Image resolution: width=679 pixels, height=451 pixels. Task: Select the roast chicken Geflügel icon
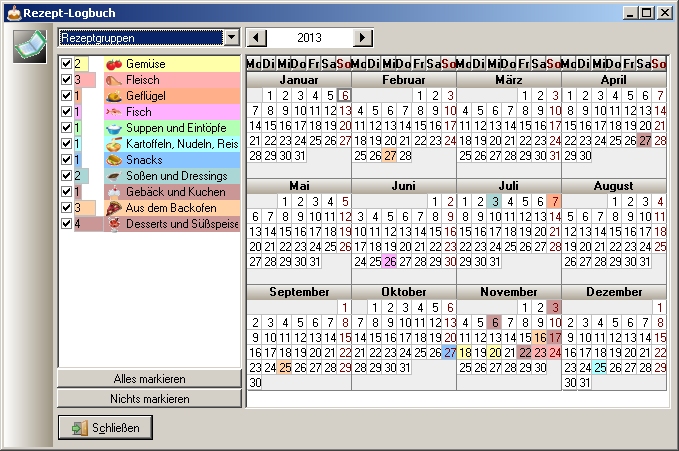113,96
